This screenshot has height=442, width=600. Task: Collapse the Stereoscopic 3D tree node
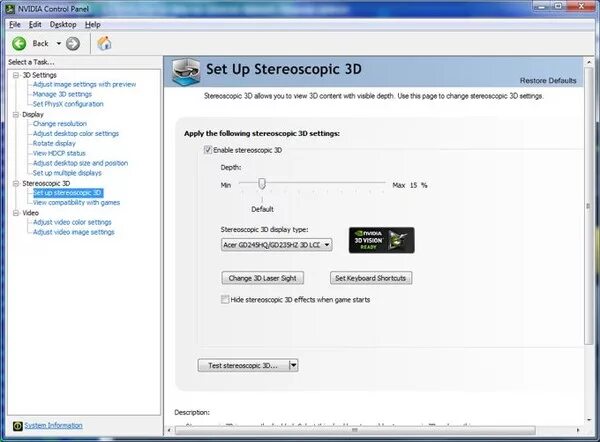coord(16,183)
